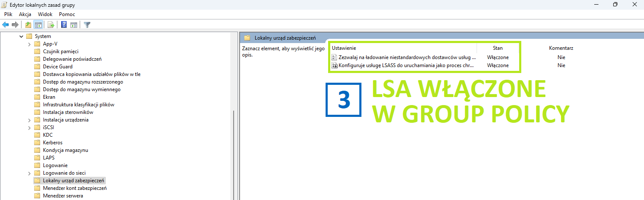Toggle the console tree pane icon

[38, 25]
